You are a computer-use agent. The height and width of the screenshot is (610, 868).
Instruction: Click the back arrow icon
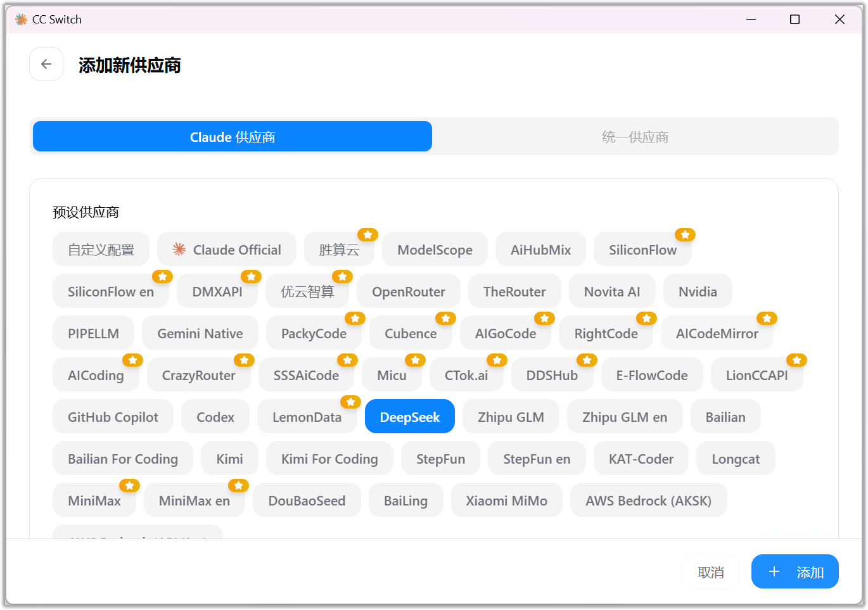pos(46,64)
